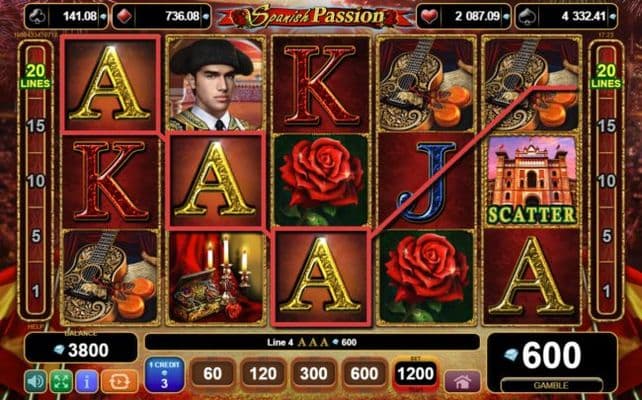The image size is (642, 400).
Task: Click the matador symbol on reel two
Action: pyautogui.click(x=215, y=84)
